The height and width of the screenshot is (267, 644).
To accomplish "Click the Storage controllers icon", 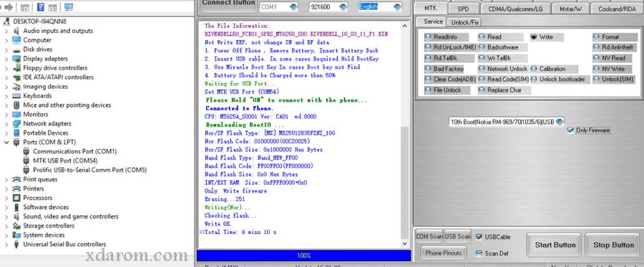I will pos(16,226).
